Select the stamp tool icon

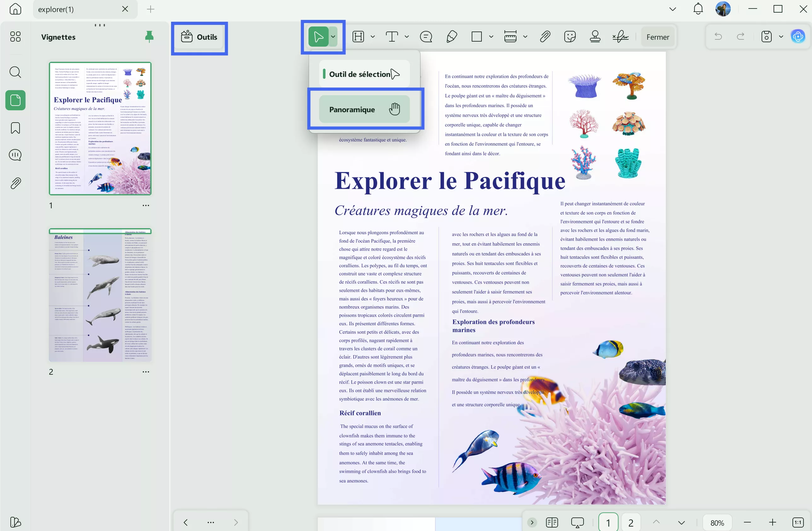(595, 37)
